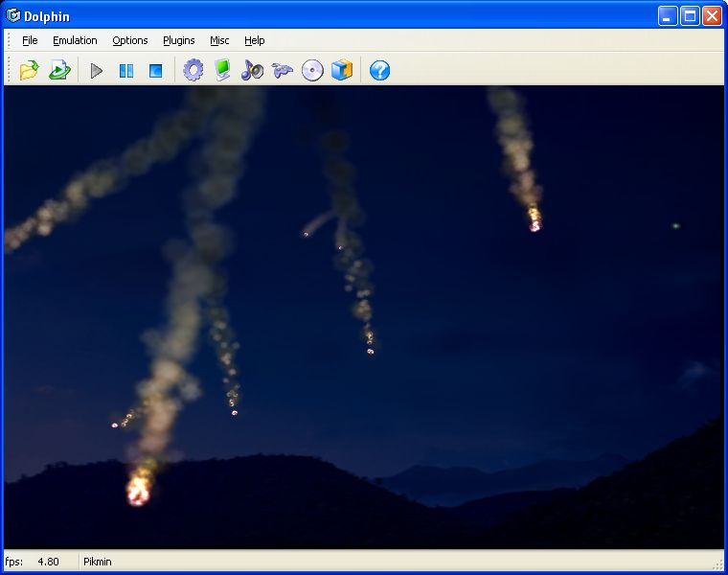Click the Refresh game list icon
The width and height of the screenshot is (728, 575).
59,71
